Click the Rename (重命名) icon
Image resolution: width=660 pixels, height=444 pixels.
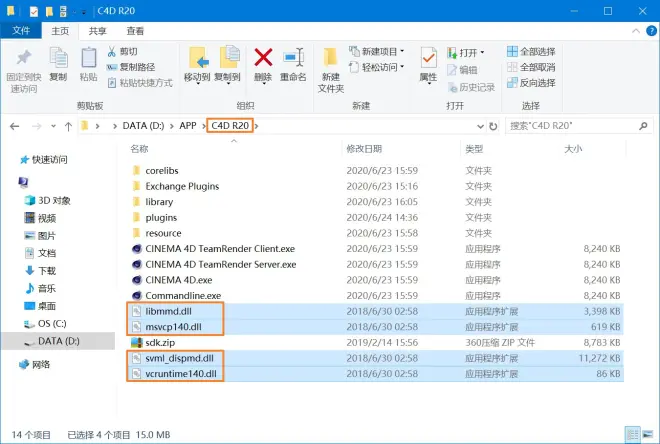tap(293, 57)
